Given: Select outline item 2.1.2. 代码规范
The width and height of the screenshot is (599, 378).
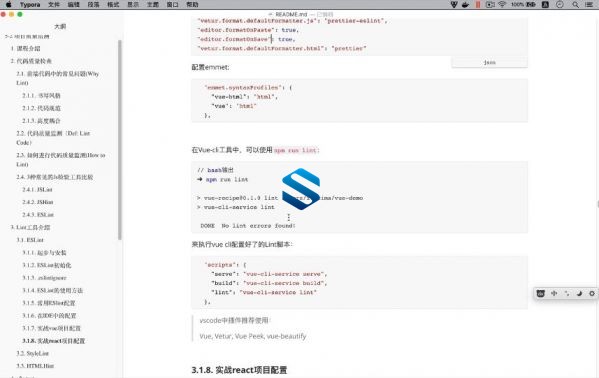Looking at the screenshot, I should pos(41,108).
